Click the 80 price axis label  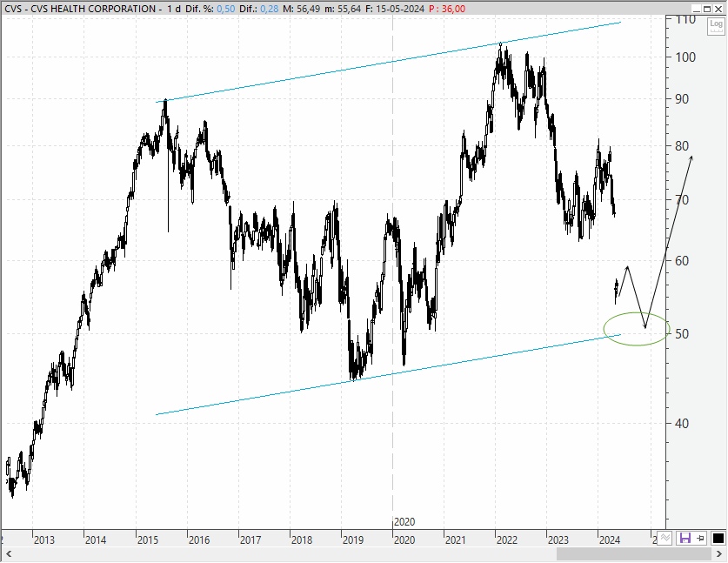pos(682,146)
